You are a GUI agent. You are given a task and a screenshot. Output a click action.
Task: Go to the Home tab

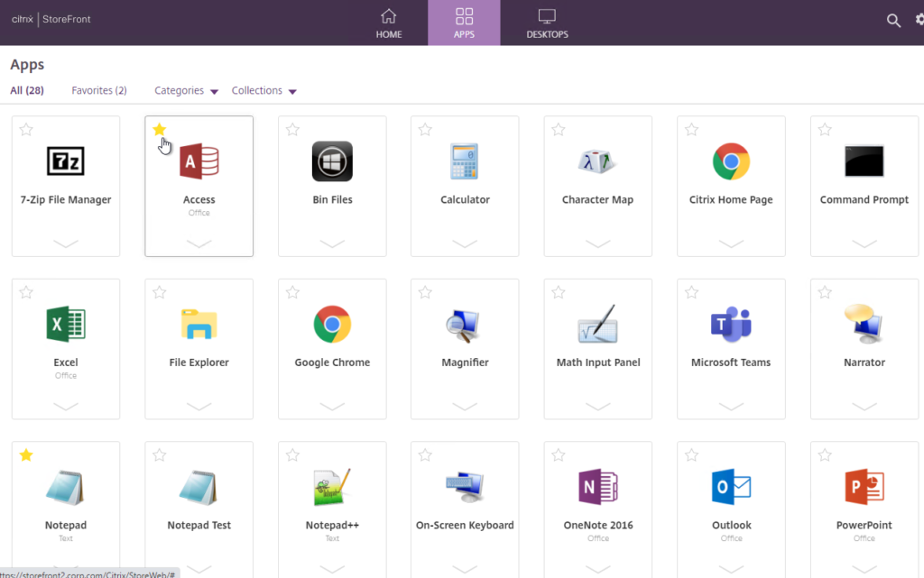[388, 23]
